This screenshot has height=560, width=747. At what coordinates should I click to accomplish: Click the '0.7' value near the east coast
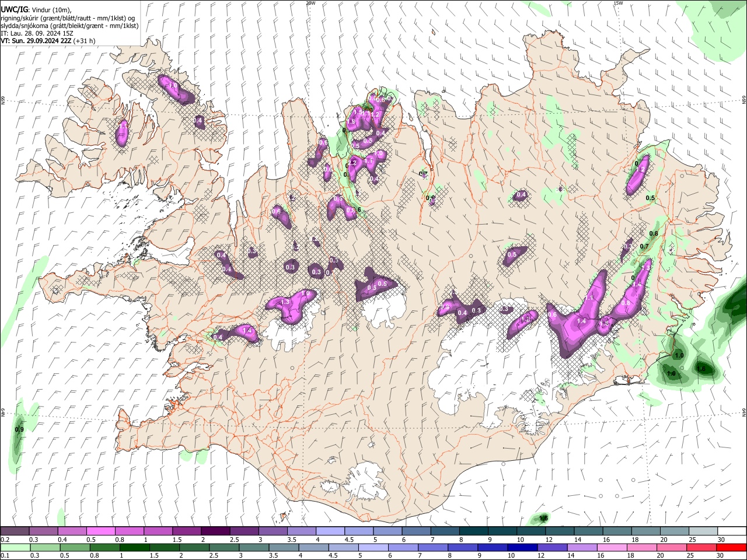coord(644,247)
